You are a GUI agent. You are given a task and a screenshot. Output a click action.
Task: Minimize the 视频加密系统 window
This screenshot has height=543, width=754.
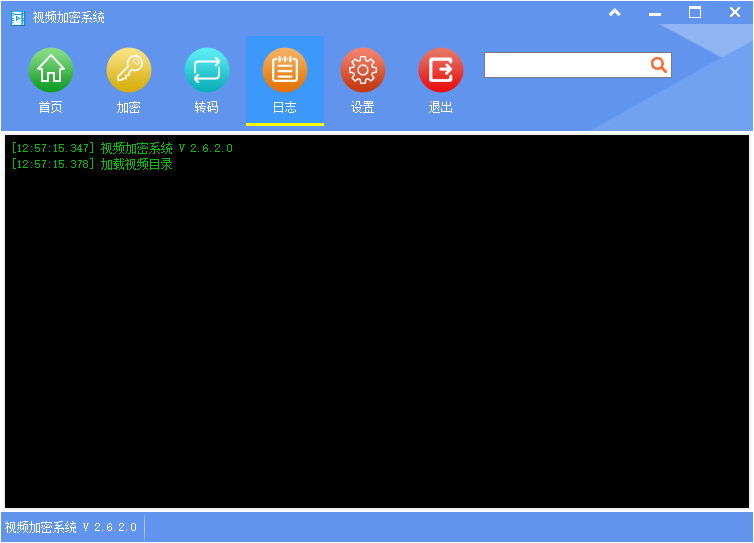(654, 14)
